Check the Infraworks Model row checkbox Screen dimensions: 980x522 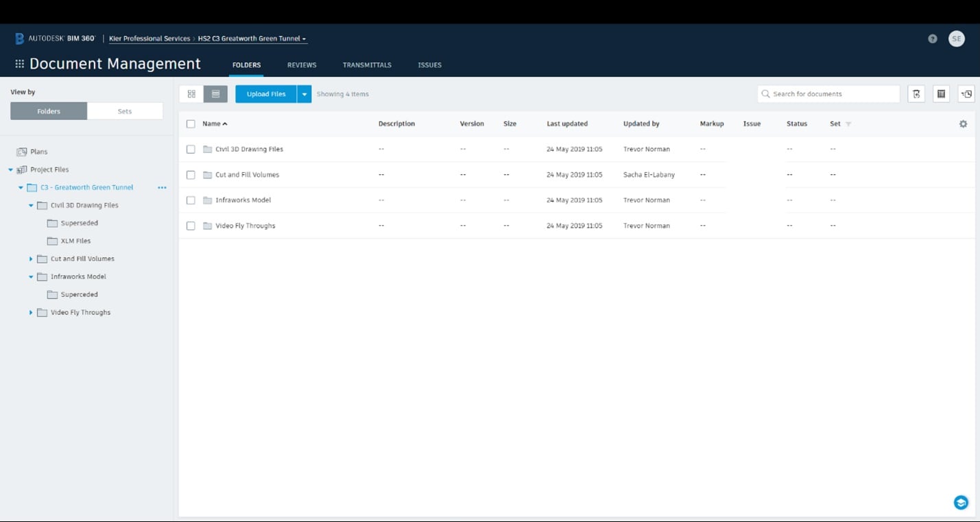[x=191, y=200]
